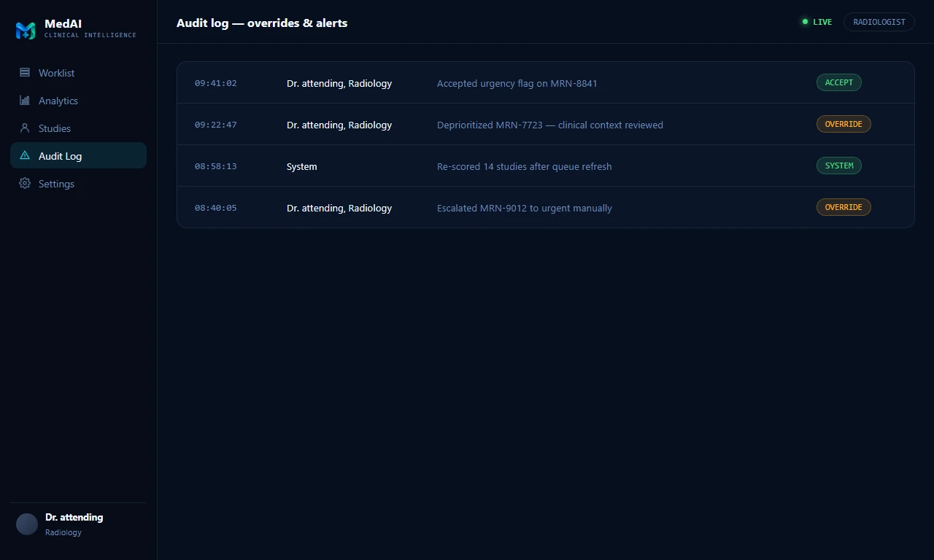This screenshot has height=560, width=934.
Task: Click the SYSTEM tag on re-scored entry
Action: coord(839,166)
